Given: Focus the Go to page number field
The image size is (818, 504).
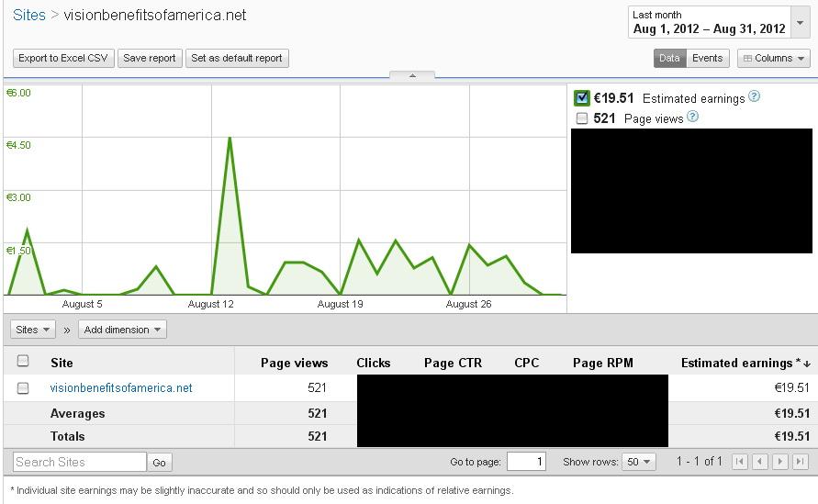Looking at the screenshot, I should click(x=526, y=462).
